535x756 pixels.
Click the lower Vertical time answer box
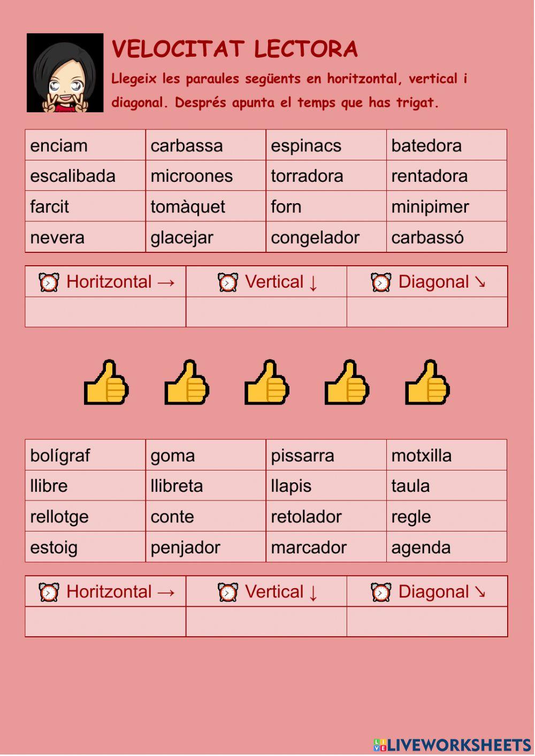tap(266, 621)
